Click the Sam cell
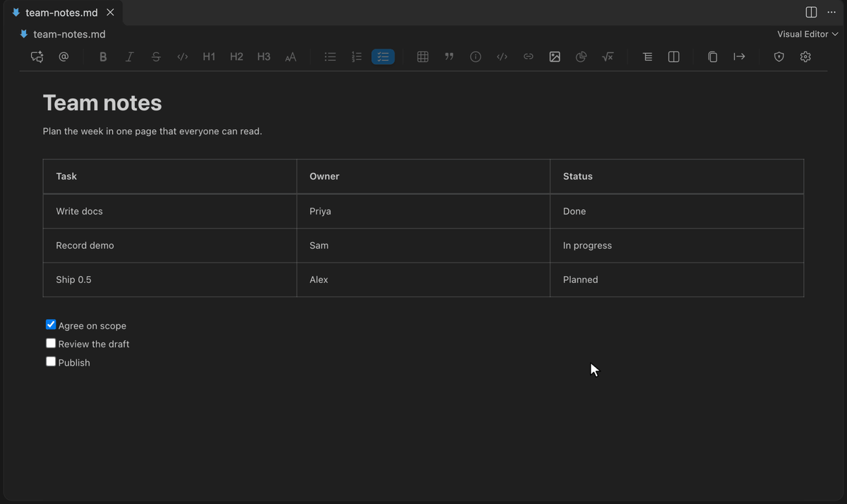847x504 pixels. 423,246
